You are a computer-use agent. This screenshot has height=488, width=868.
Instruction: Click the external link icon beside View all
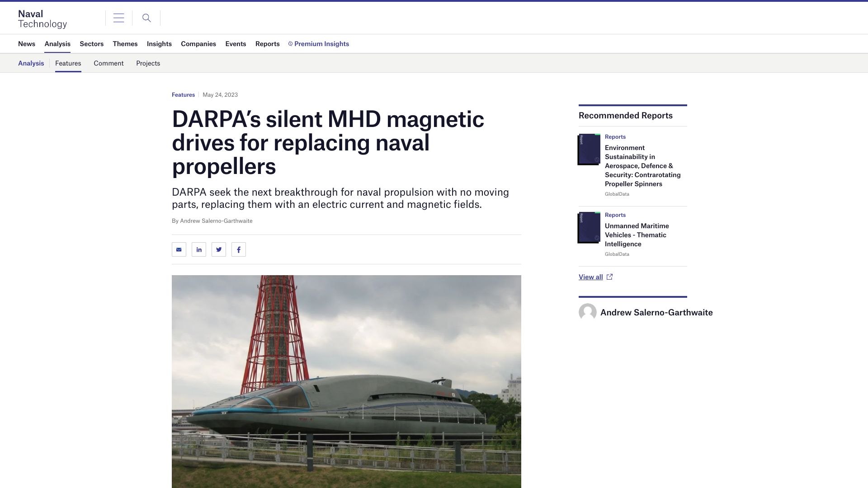609,277
